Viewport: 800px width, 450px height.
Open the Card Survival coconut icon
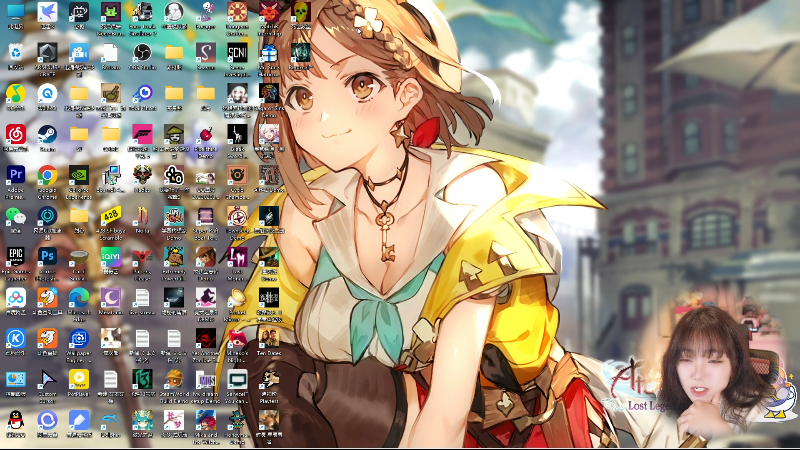(x=79, y=257)
